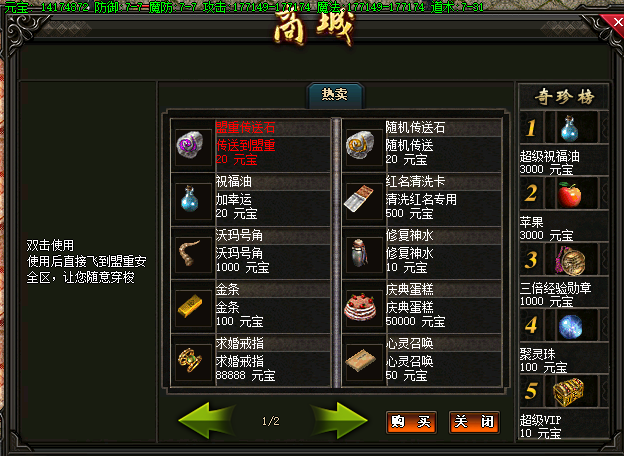Click the 购买 button

411,422
